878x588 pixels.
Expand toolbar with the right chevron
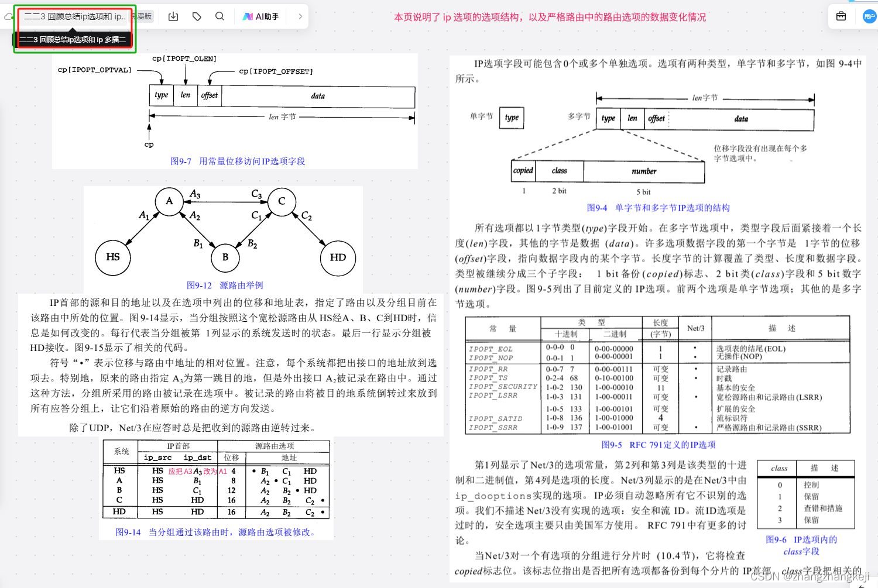tap(300, 16)
